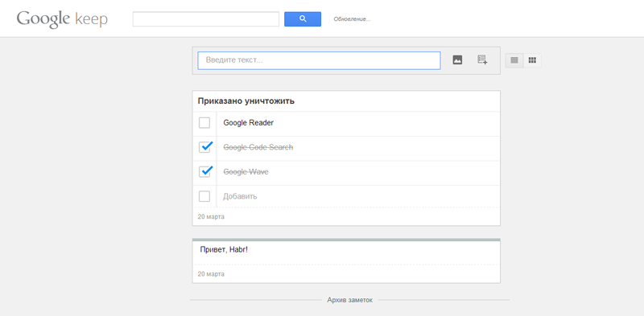The image size is (644, 316).
Task: Focus the top search input field
Action: [206, 18]
